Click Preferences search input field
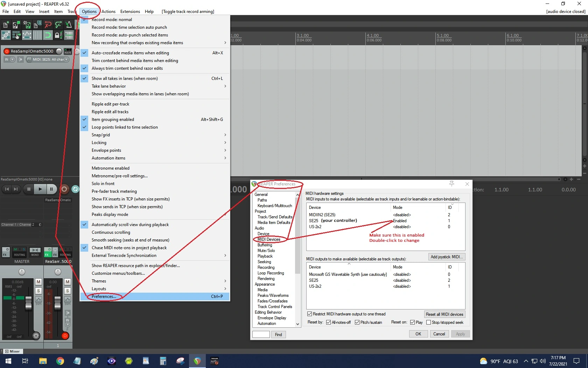The height and width of the screenshot is (368, 588). [x=261, y=334]
